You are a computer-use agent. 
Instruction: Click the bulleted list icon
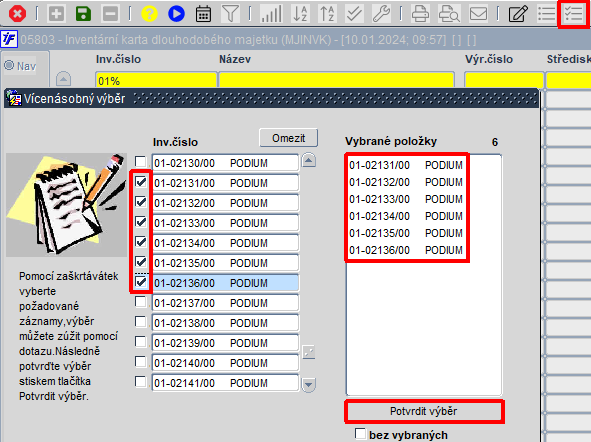point(547,14)
